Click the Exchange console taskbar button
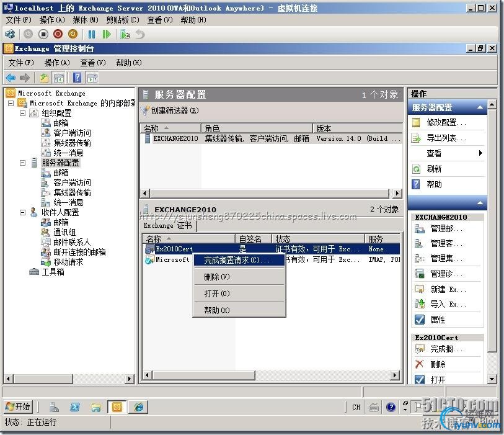Screen dimensions: 504x435 [117, 407]
